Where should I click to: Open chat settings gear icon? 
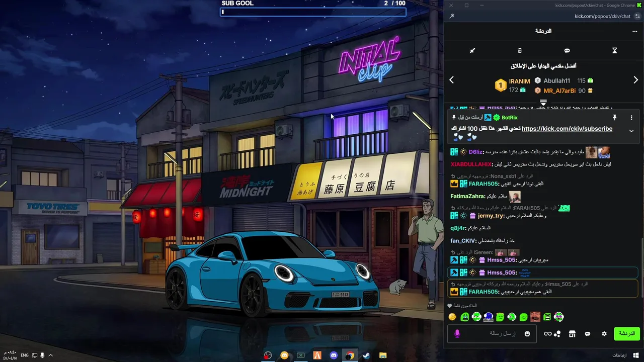click(604, 334)
